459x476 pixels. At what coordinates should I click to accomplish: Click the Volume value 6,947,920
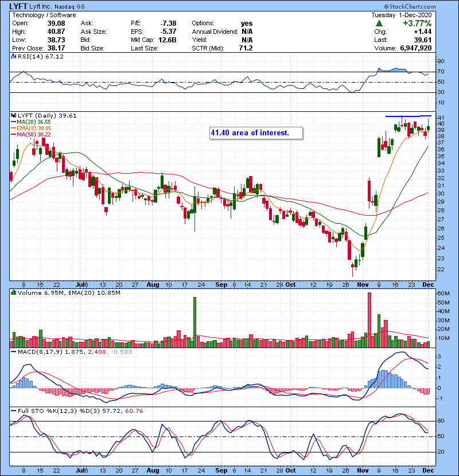coord(416,48)
